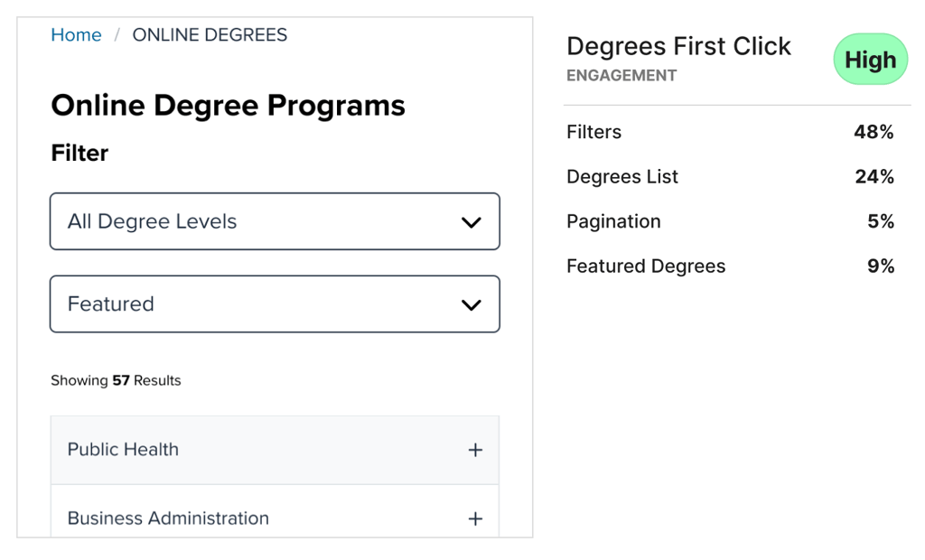This screenshot has width=925, height=560.
Task: Open the All Degree Levels dropdown
Action: pyautogui.click(x=275, y=221)
